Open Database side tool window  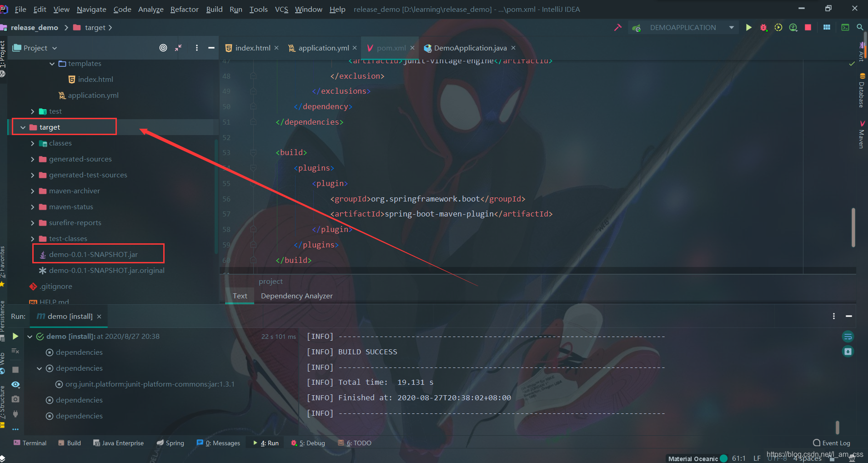tap(861, 90)
